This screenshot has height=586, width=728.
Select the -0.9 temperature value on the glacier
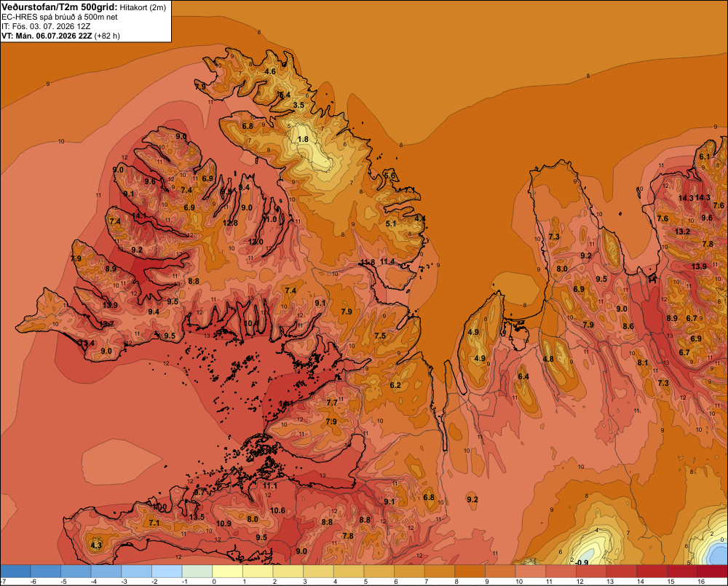(x=581, y=562)
